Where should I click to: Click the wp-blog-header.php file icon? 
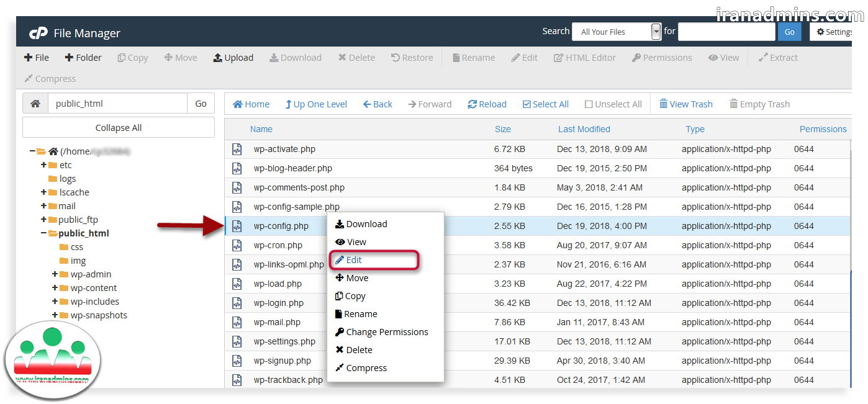pos(237,168)
